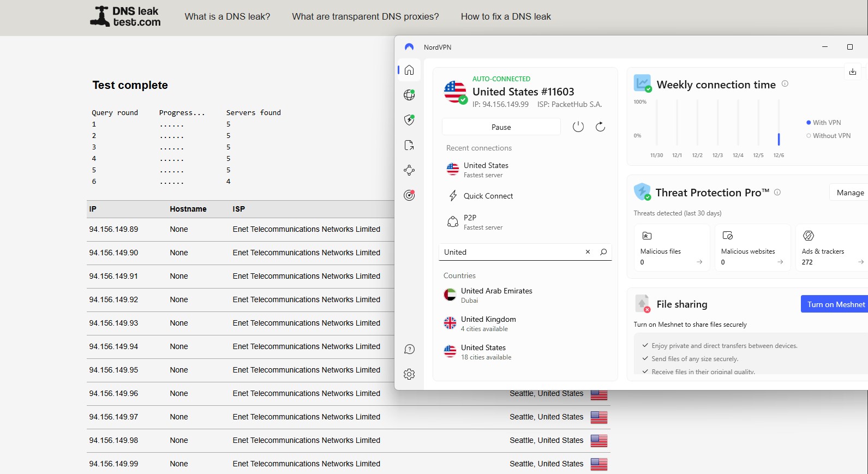
Task: Click the United Kingdom flag icon
Action: tap(450, 323)
